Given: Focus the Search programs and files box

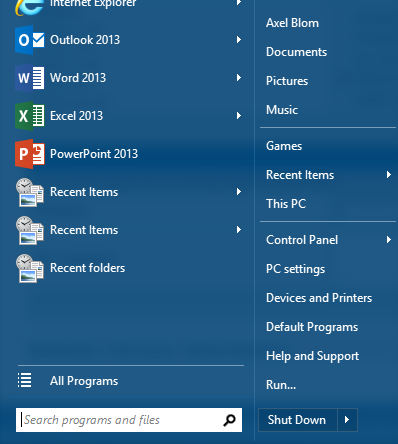Looking at the screenshot, I should click(129, 420).
